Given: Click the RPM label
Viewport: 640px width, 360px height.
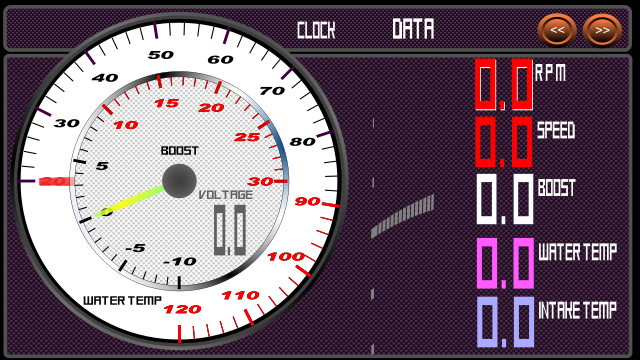Looking at the screenshot, I should [551, 73].
